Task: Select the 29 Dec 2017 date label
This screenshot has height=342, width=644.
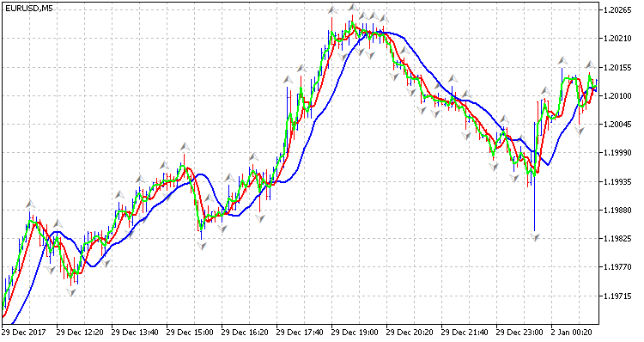Action: click(x=24, y=332)
